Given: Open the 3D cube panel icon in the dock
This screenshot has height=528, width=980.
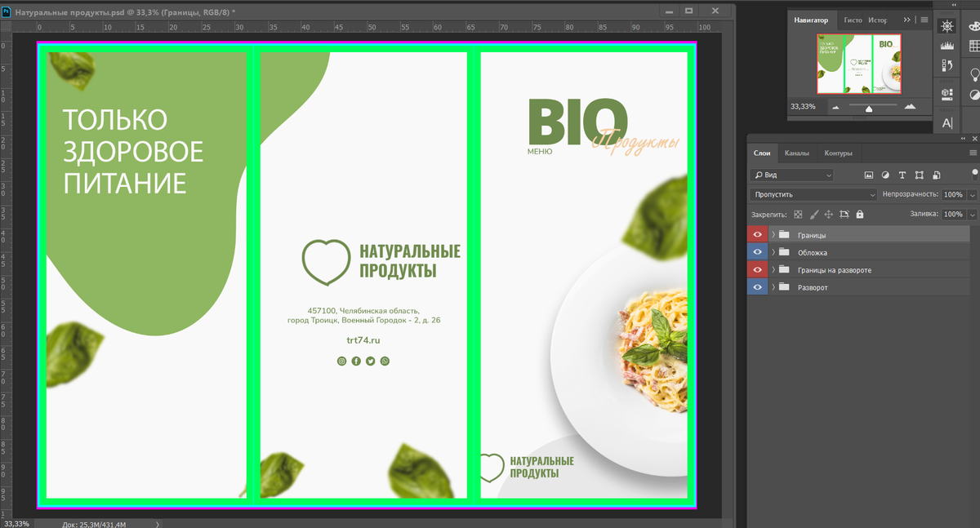Looking at the screenshot, I should tap(947, 94).
